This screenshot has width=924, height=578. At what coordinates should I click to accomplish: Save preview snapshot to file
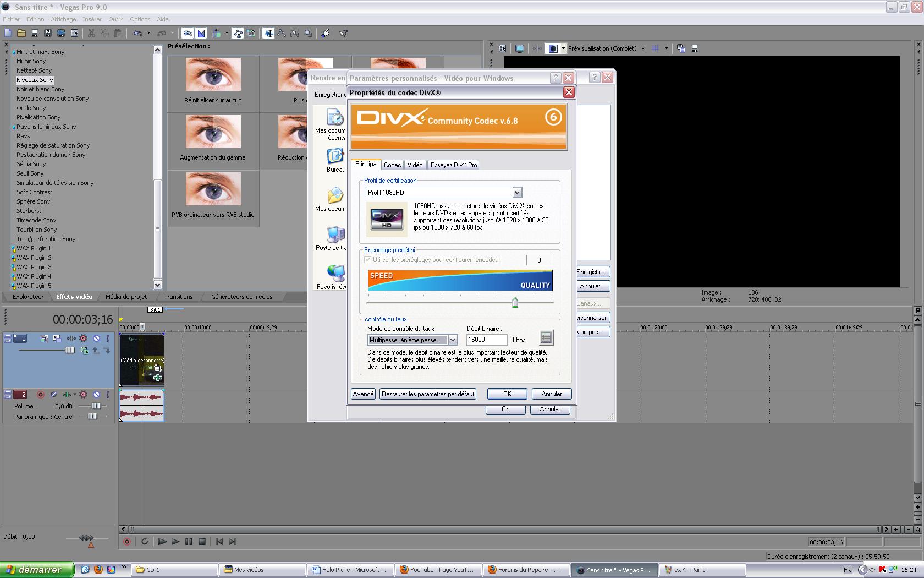pos(695,48)
